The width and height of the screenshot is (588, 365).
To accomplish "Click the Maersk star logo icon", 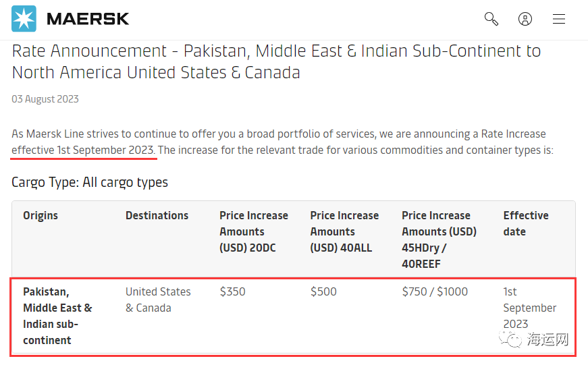I will [24, 19].
